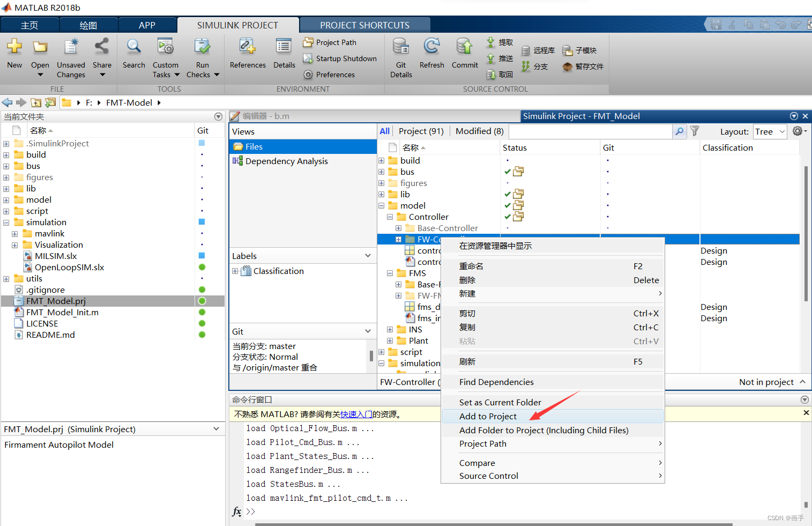Choose Add to Project in context menu
Viewport: 812px width, 526px height.
tap(553, 416)
